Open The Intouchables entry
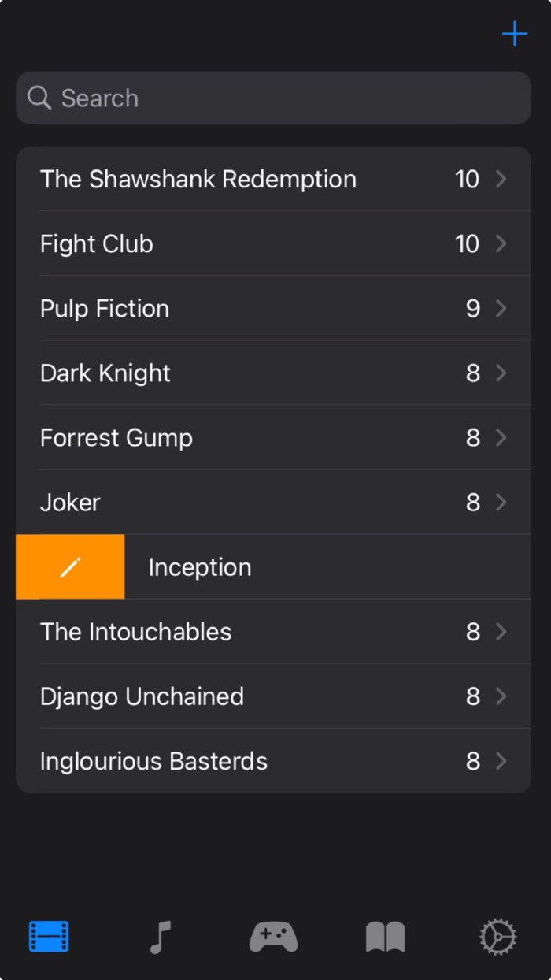 (136, 632)
